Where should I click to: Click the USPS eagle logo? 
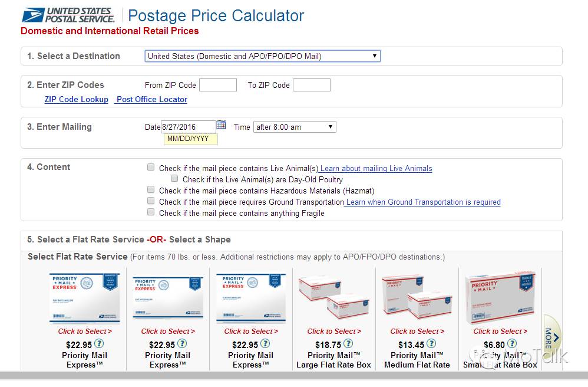[33, 15]
